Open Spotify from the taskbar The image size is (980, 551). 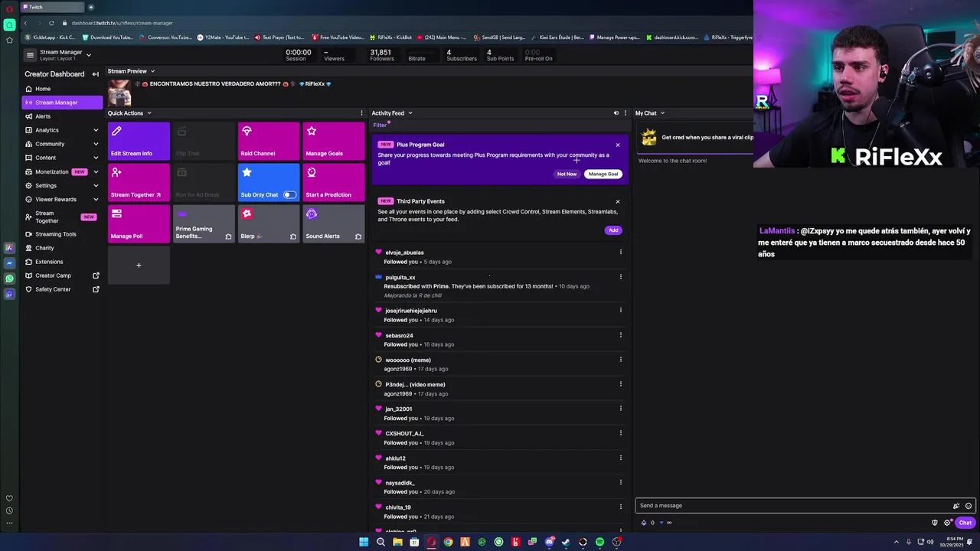[599, 542]
